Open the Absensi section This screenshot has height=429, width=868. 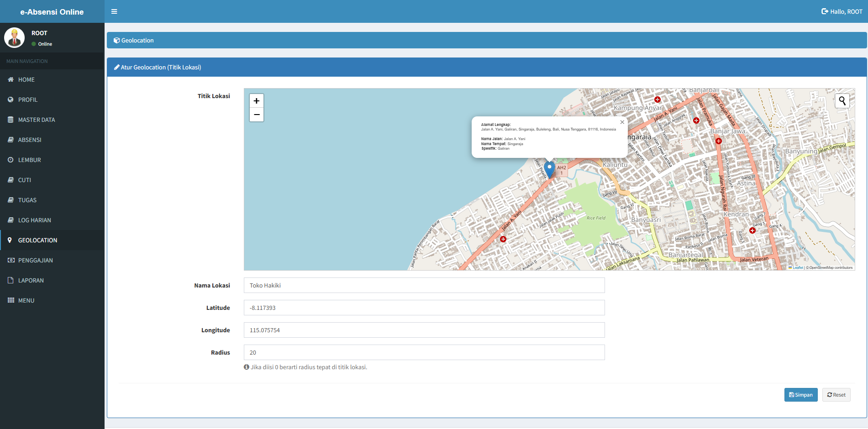30,140
